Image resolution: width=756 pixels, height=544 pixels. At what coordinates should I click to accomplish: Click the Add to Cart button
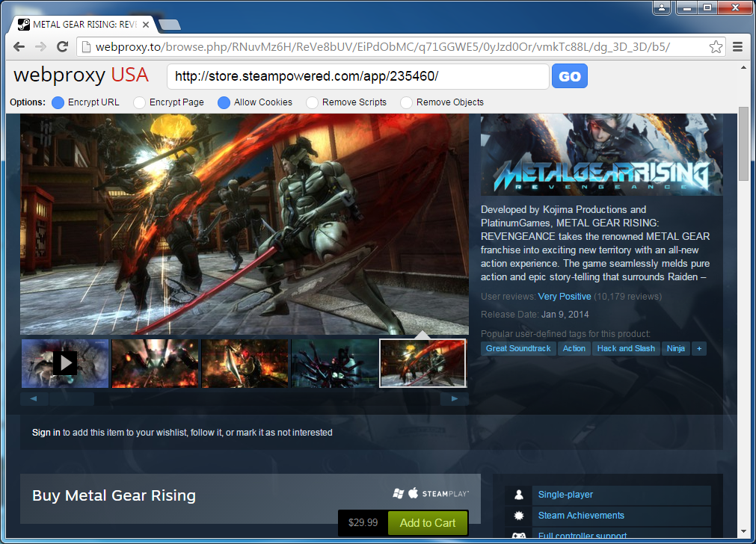click(428, 523)
